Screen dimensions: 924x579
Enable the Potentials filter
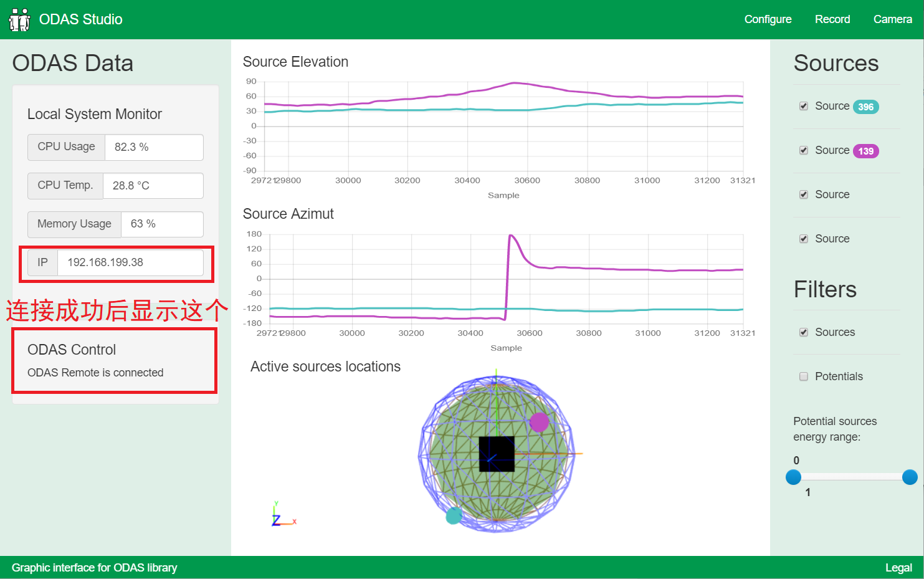tap(804, 376)
